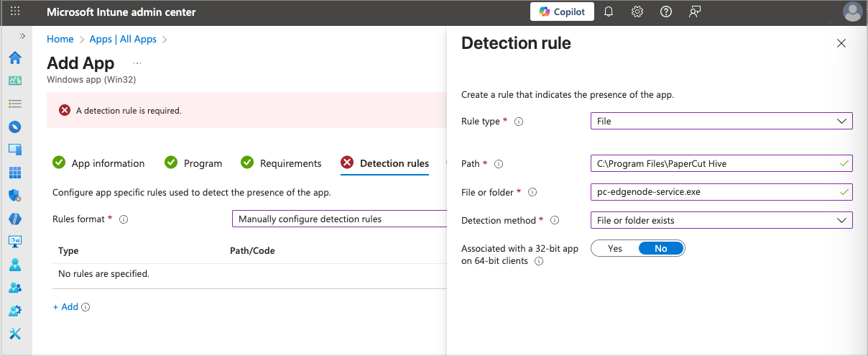Click the Path/Code column header

252,251
